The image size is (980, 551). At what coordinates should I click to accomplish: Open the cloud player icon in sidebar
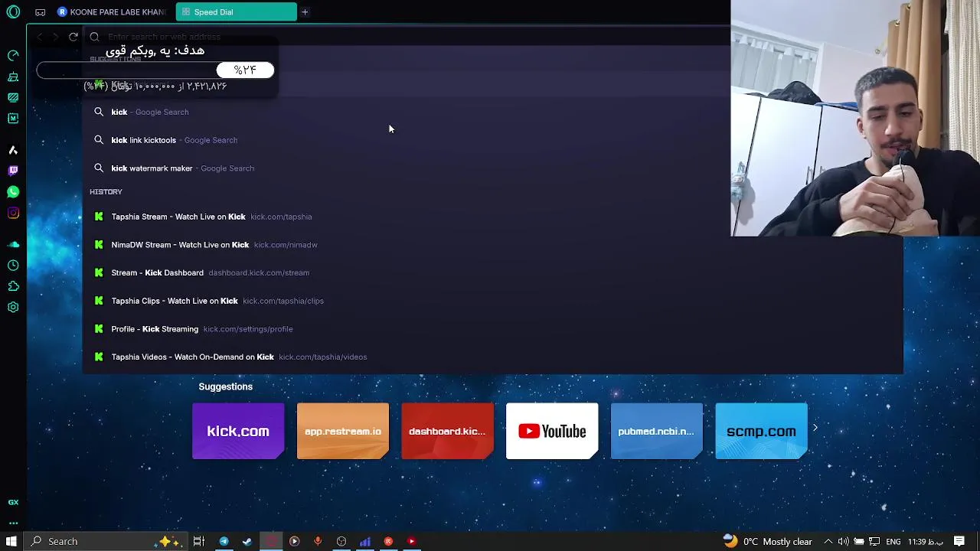(13, 244)
